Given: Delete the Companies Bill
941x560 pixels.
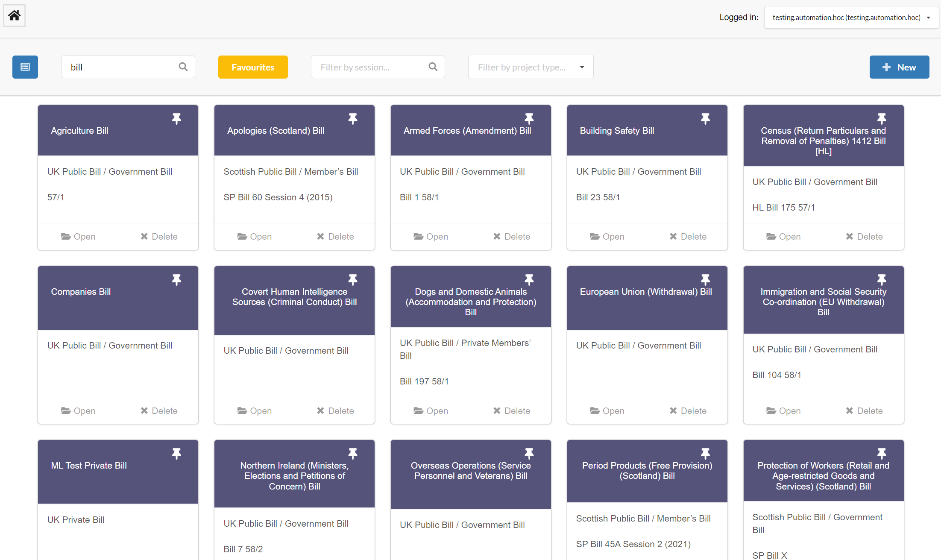Looking at the screenshot, I should coord(159,411).
